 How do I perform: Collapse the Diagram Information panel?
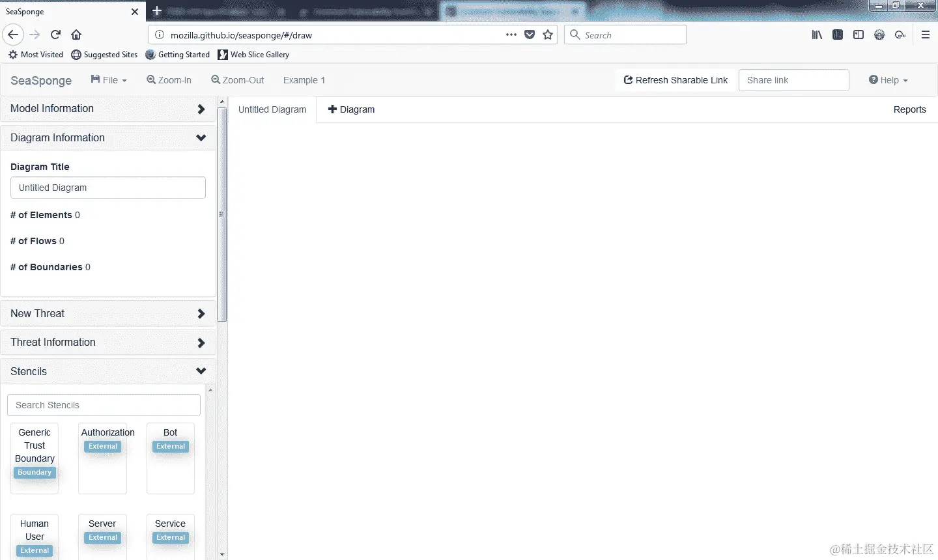coord(108,138)
